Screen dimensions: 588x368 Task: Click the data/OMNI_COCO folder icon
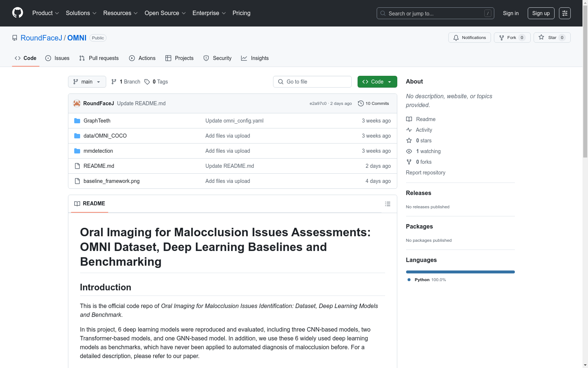tap(77, 136)
